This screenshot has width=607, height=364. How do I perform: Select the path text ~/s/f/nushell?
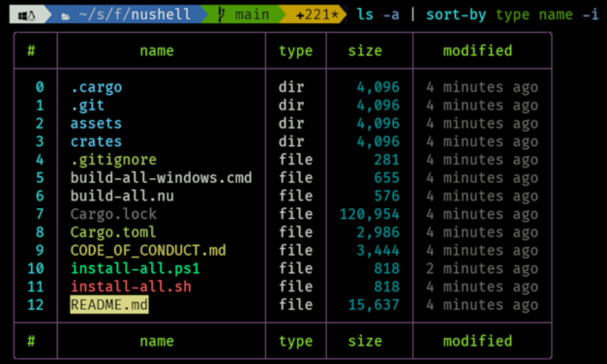[135, 15]
